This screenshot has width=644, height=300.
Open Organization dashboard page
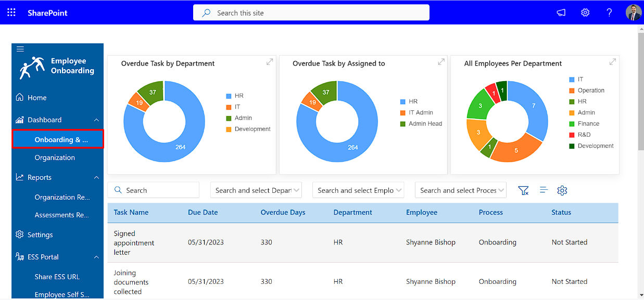pos(55,158)
